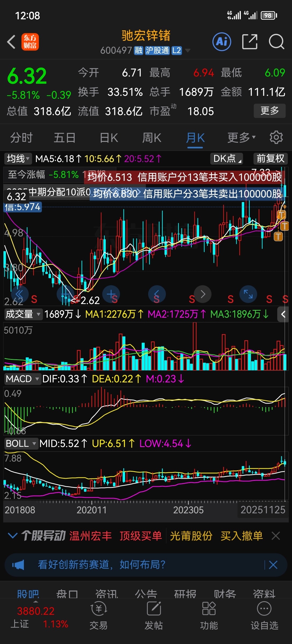
Task: Open the 成交量 indicator dropdown
Action: pos(23,314)
